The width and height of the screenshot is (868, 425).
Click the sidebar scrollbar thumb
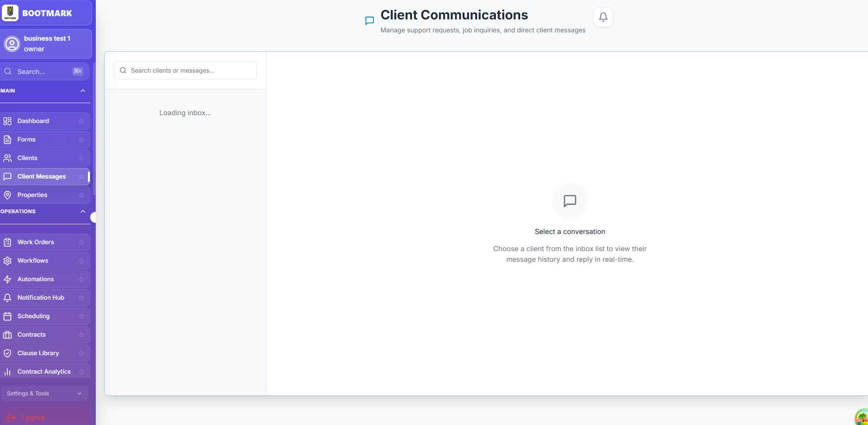(x=94, y=129)
